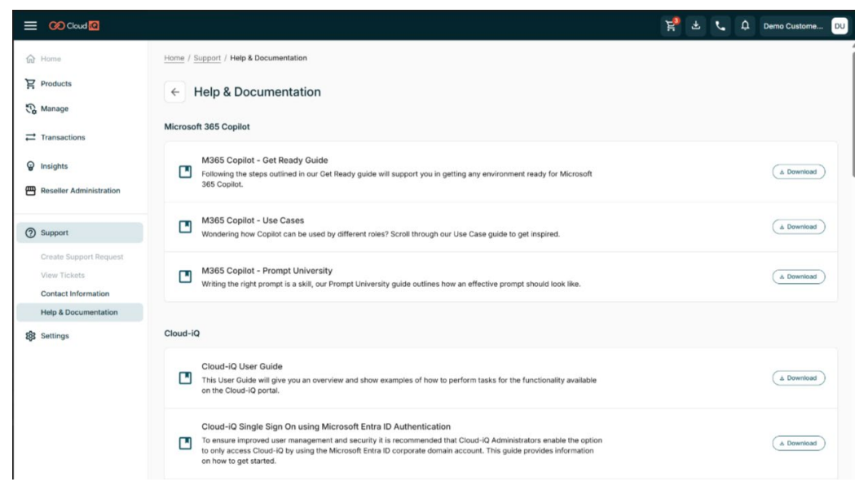Click the Support breadcrumb link

point(207,58)
